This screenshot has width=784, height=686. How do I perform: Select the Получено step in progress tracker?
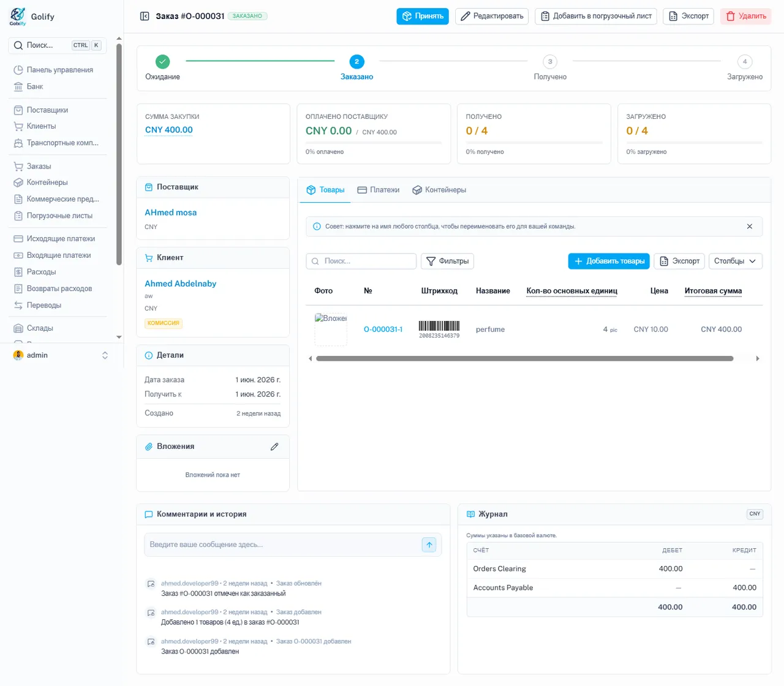pos(550,67)
